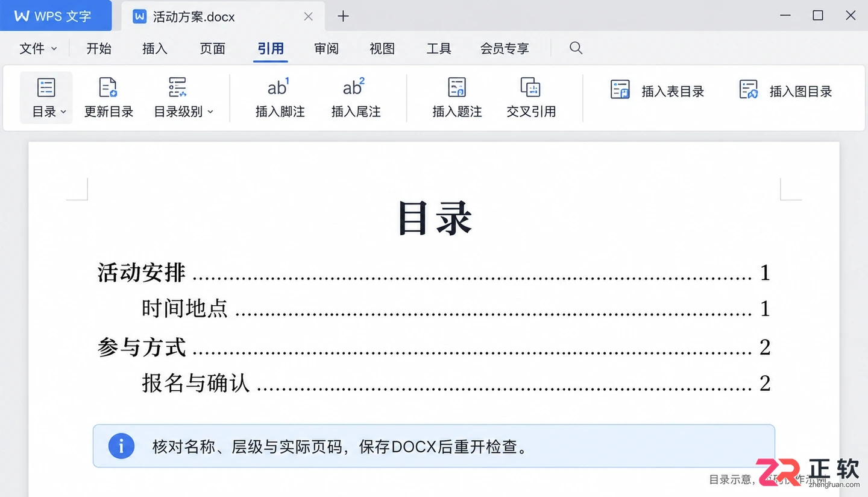868x497 pixels.
Task: Click the 更新目录 update icon
Action: (x=108, y=87)
